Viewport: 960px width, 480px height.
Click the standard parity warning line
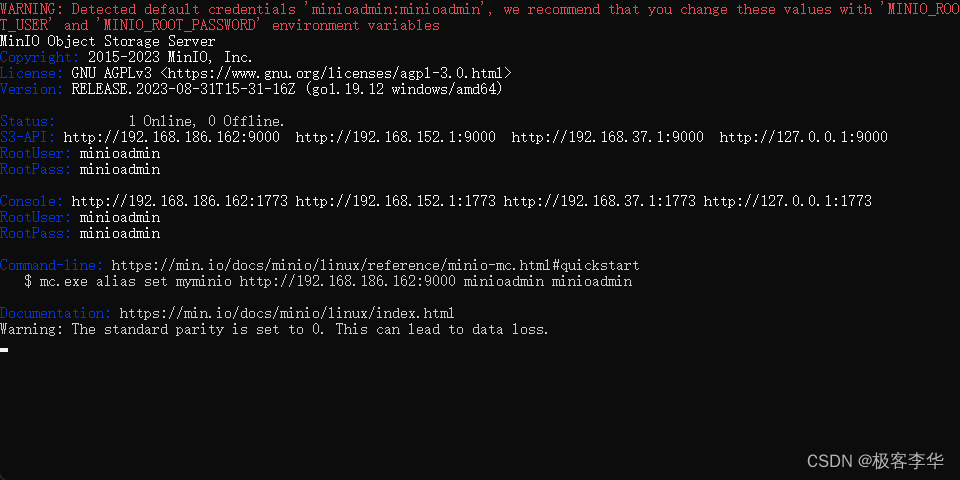click(x=274, y=329)
